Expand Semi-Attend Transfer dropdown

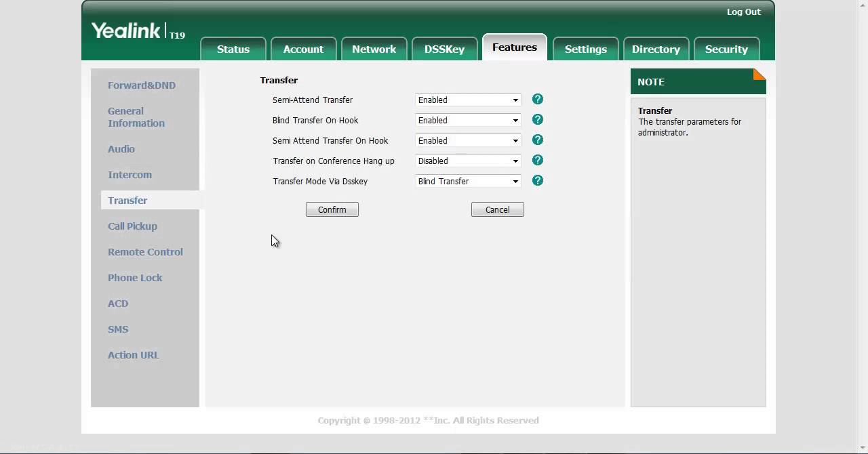click(x=468, y=100)
